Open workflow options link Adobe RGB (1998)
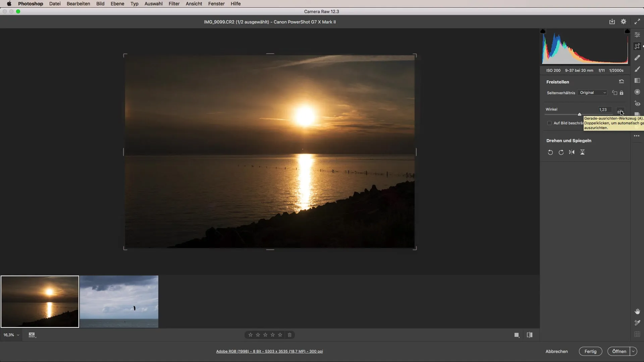The image size is (644, 362). [269, 351]
